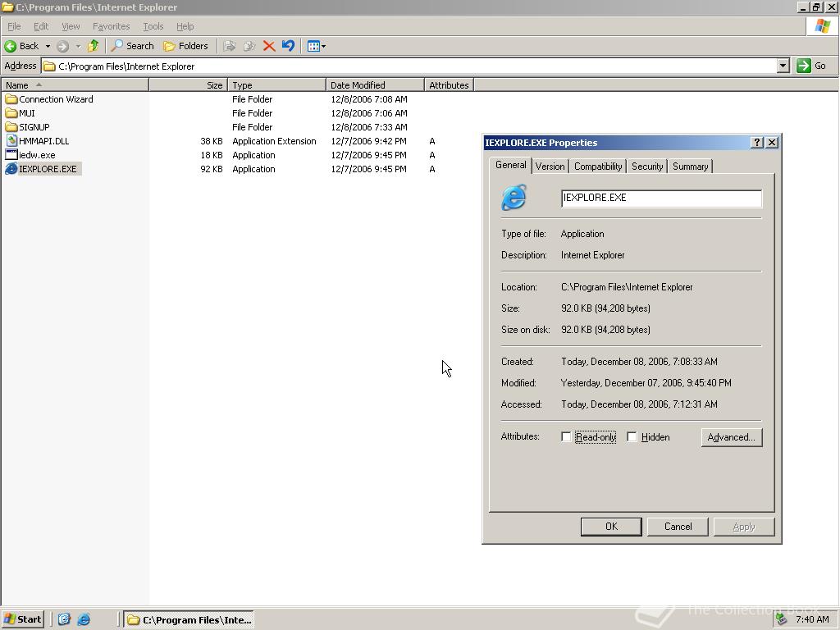The image size is (840, 630).
Task: Select the iedw.exe file
Action: click(37, 155)
